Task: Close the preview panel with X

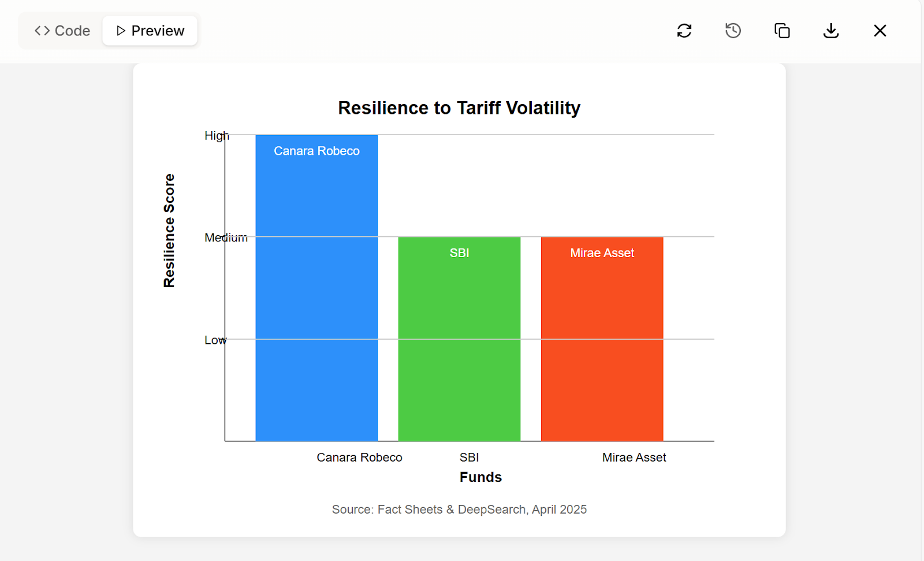Action: pos(880,31)
